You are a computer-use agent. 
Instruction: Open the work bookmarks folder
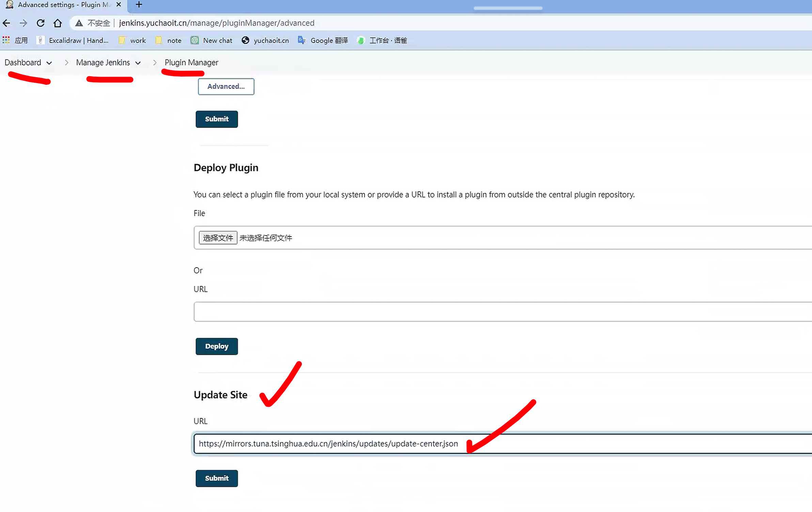tap(132, 41)
